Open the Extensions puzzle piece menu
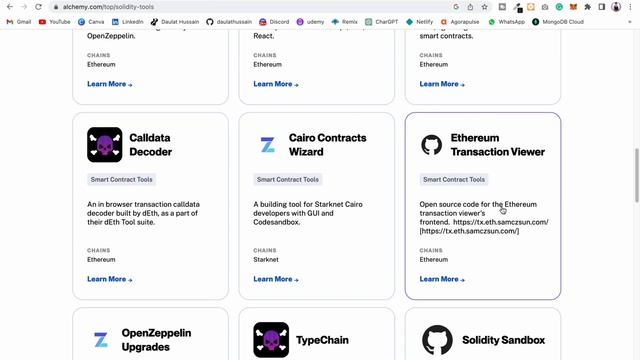The height and width of the screenshot is (360, 640). [588, 7]
